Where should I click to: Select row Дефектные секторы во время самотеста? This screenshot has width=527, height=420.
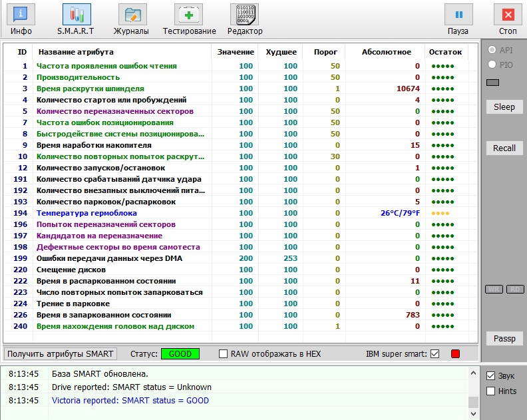tap(240, 247)
